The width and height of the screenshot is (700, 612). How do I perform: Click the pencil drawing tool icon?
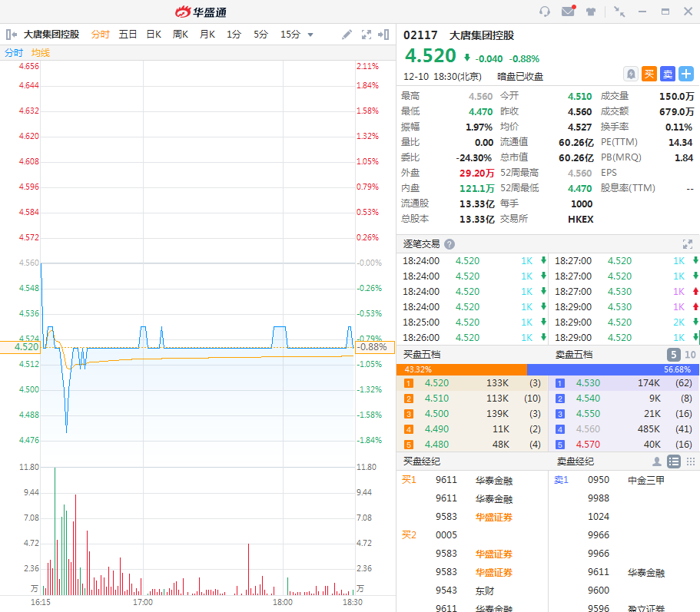point(347,35)
